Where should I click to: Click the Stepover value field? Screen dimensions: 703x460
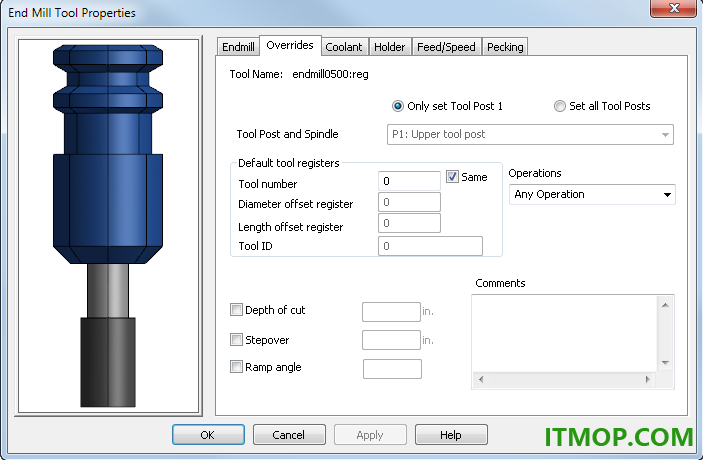(x=391, y=340)
